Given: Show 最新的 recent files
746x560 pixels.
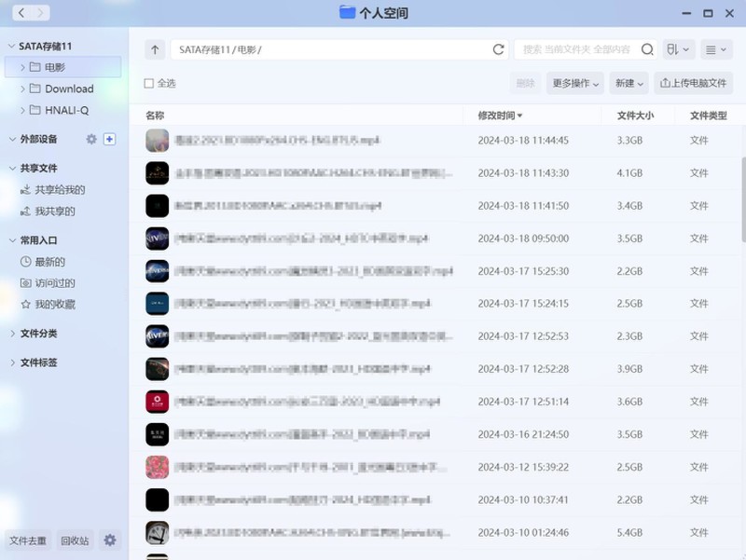Looking at the screenshot, I should 43,262.
